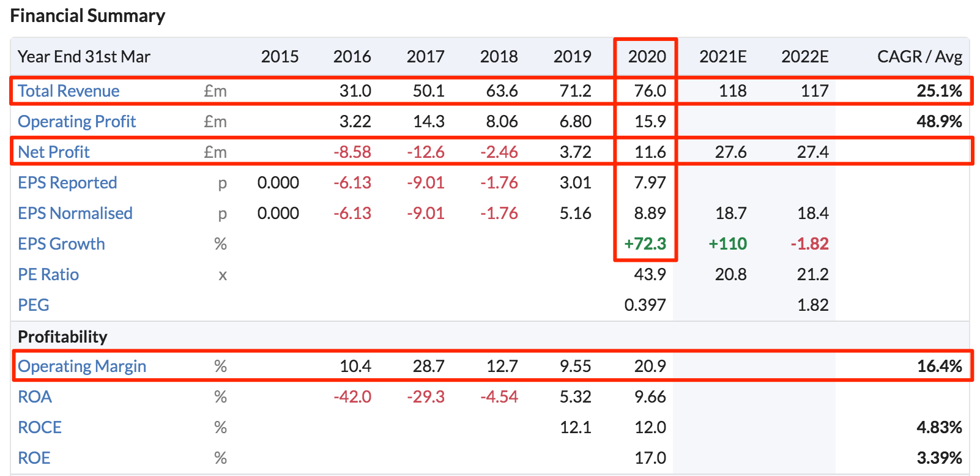Click the 48.9% Operating Profit CAGR value
The height and width of the screenshot is (476, 980).
[939, 121]
